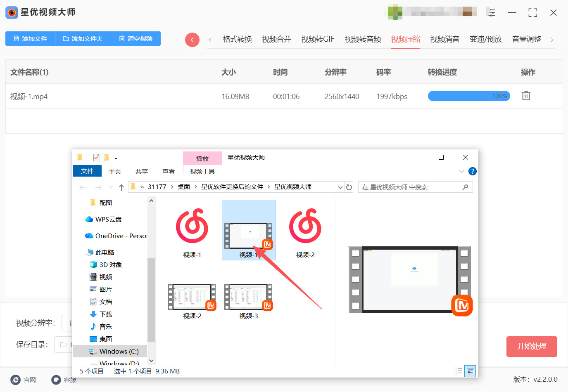Viewport: 568px width, 392px height.
Task: Open 配图 folder in navigation pane
Action: click(101, 203)
